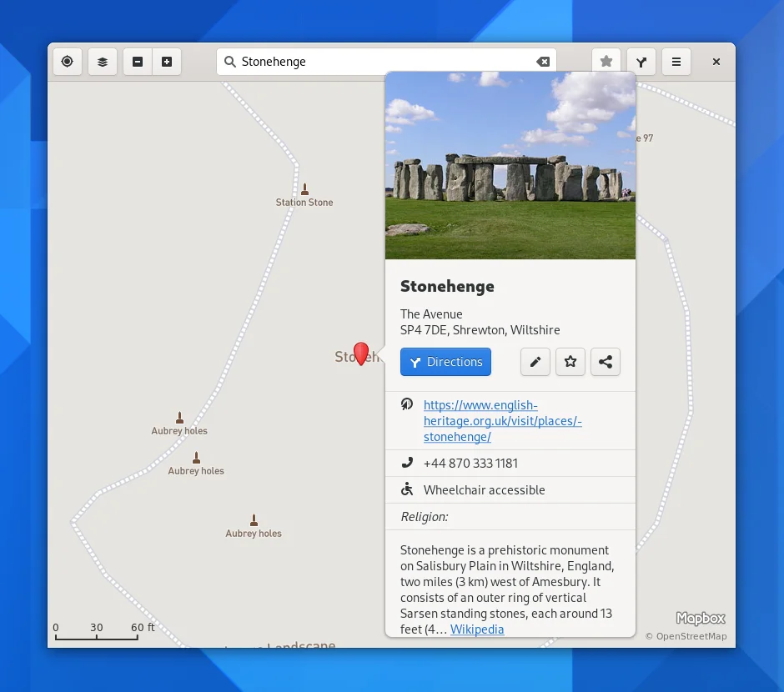This screenshot has height=692, width=784.
Task: Edit Stonehenge details with the pencil icon
Action: [535, 362]
